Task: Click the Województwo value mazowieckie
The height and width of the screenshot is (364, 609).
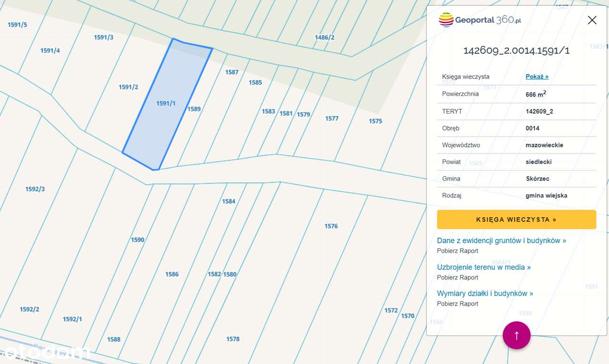Action: 544,145
